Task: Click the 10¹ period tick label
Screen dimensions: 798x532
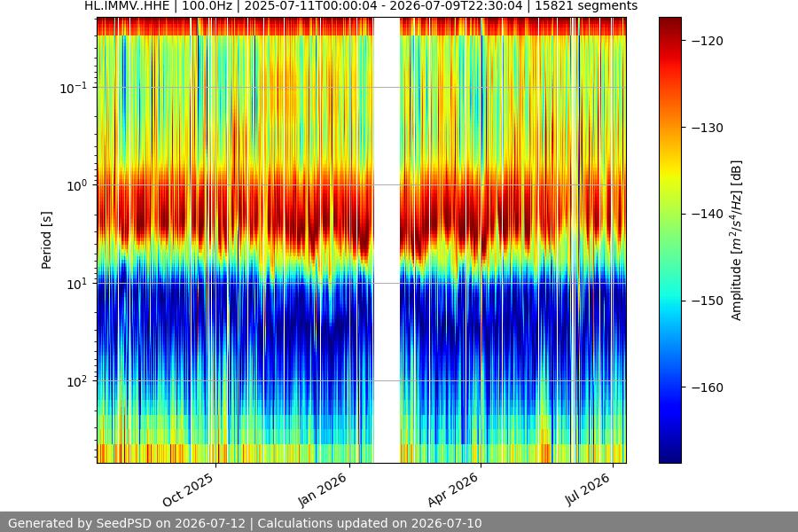Action: tap(76, 284)
